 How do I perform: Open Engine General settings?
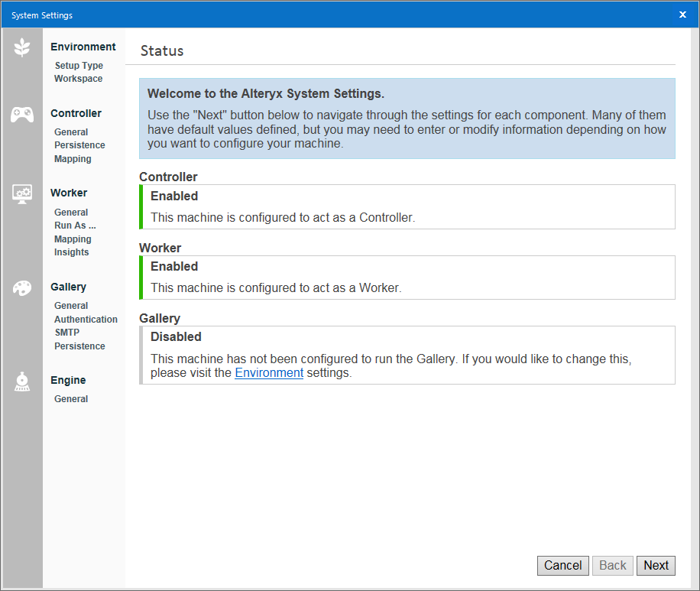click(x=71, y=399)
